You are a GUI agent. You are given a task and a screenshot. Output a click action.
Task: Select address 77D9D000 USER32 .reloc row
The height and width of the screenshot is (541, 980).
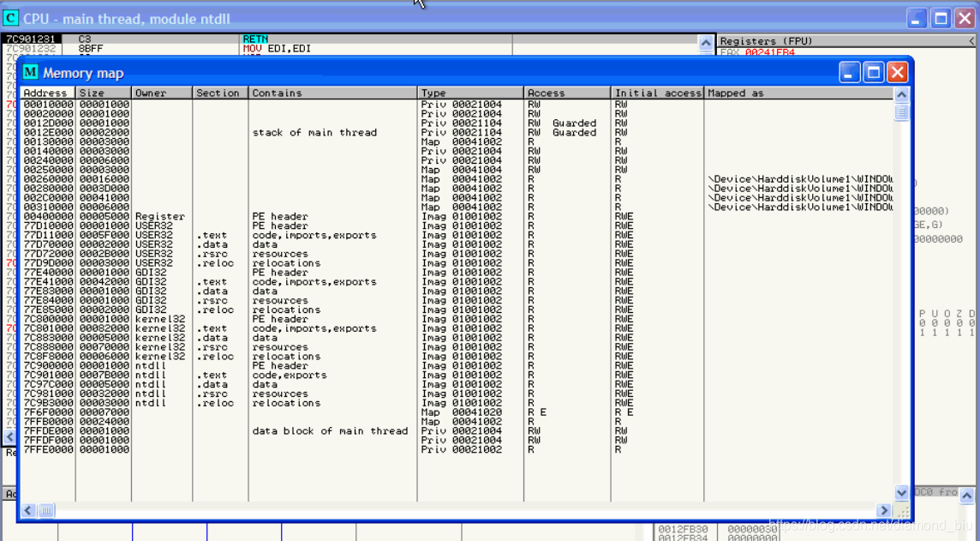[457, 263]
